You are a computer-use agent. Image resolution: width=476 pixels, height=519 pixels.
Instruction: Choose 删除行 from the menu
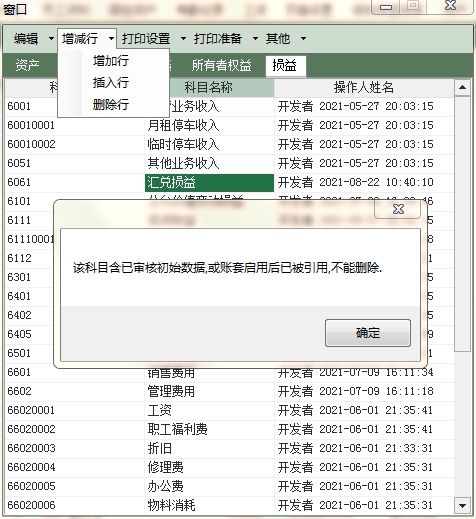[x=111, y=105]
